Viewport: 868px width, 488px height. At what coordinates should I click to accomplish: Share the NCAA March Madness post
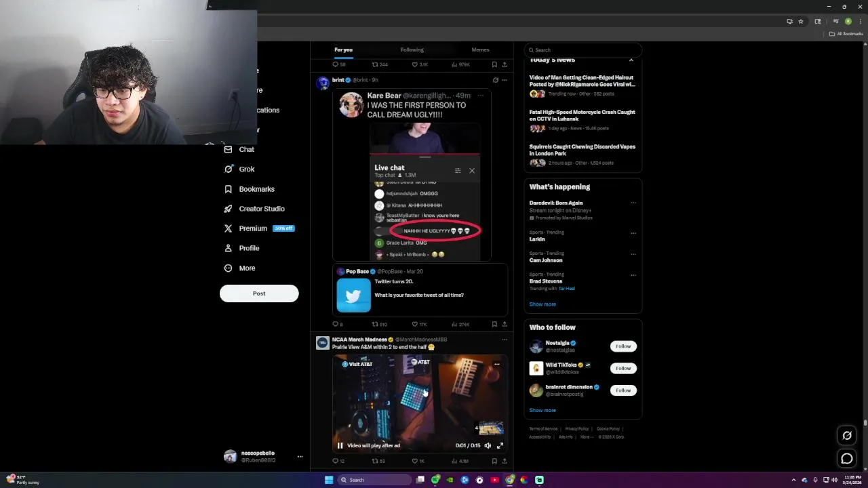coord(504,461)
